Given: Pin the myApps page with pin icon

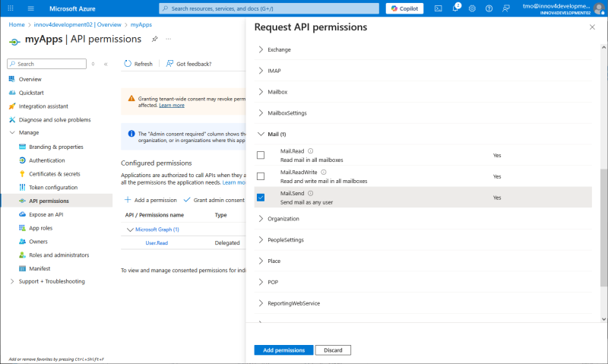Looking at the screenshot, I should (x=154, y=39).
